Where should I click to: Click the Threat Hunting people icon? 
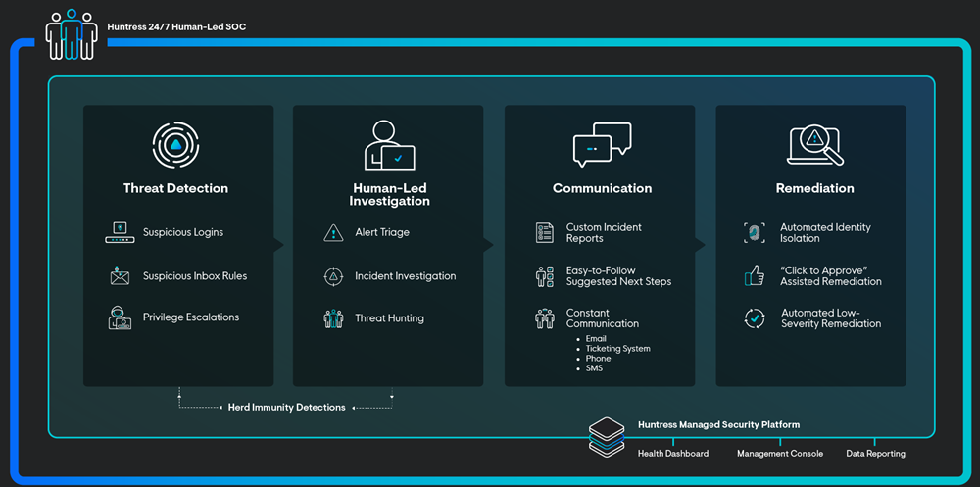333,318
